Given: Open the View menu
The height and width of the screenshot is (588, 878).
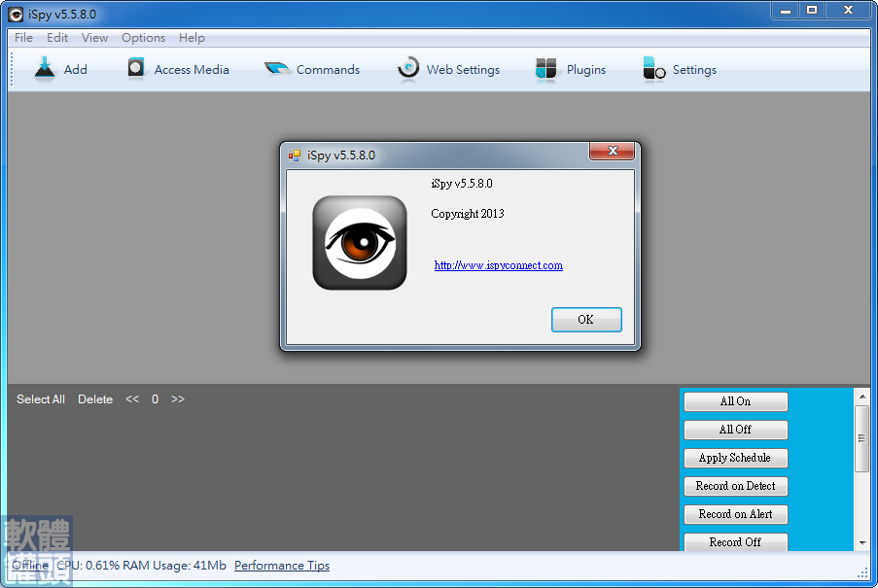Looking at the screenshot, I should tap(93, 37).
